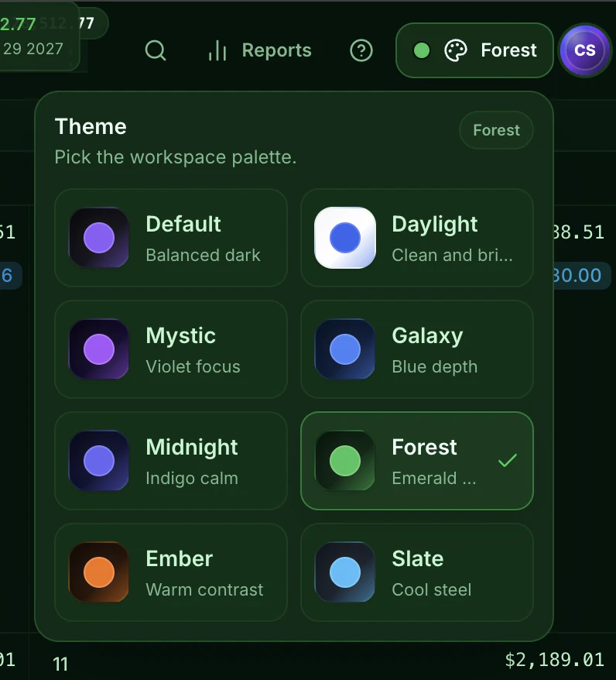Click the checkmark on the Forest card
Image resolution: width=616 pixels, height=680 pixels.
pos(508,460)
